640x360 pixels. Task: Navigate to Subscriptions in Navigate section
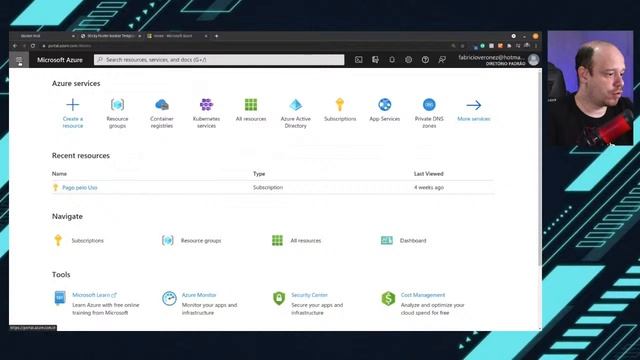(87, 241)
